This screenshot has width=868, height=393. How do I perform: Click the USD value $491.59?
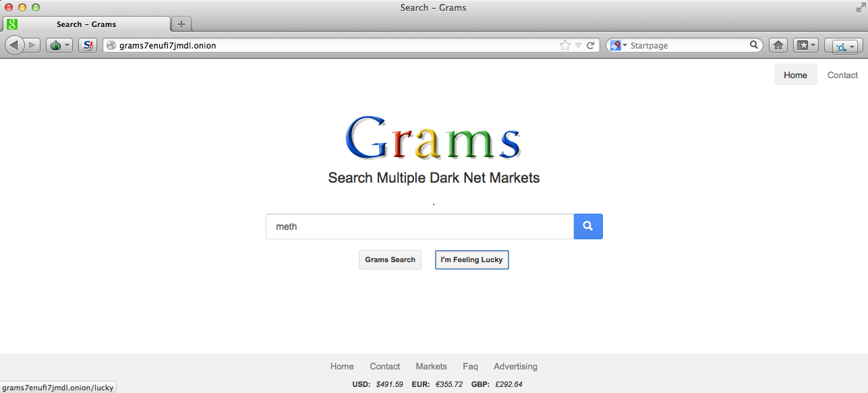click(389, 384)
